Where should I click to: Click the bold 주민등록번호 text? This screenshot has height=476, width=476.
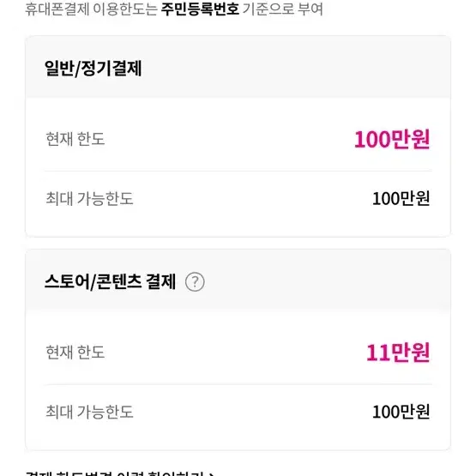pos(200,9)
